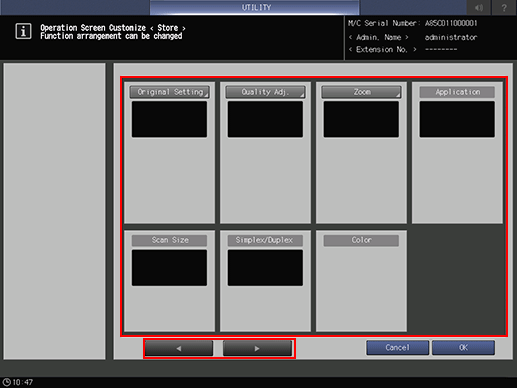Select the Scan Size function header
This screenshot has height=388, width=517.
click(x=169, y=240)
